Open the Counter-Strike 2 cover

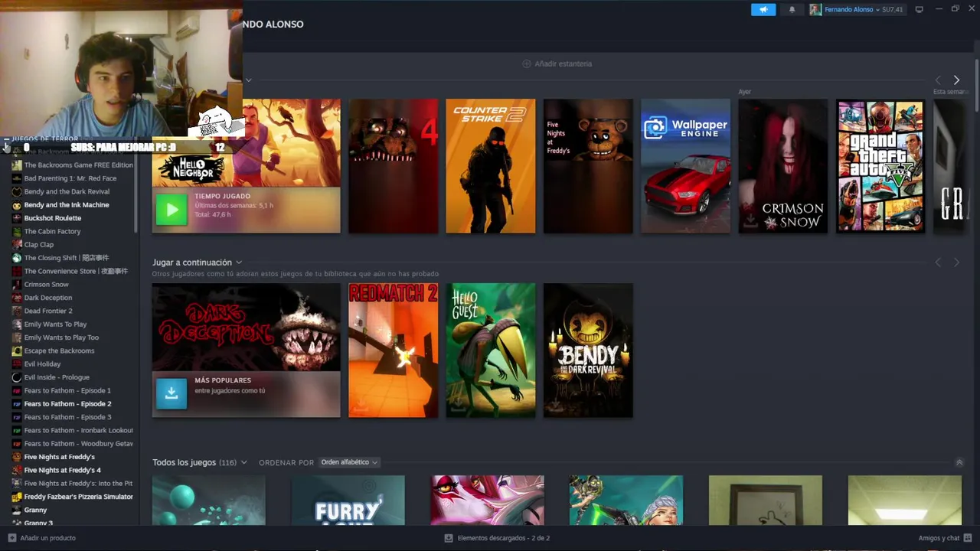(491, 165)
